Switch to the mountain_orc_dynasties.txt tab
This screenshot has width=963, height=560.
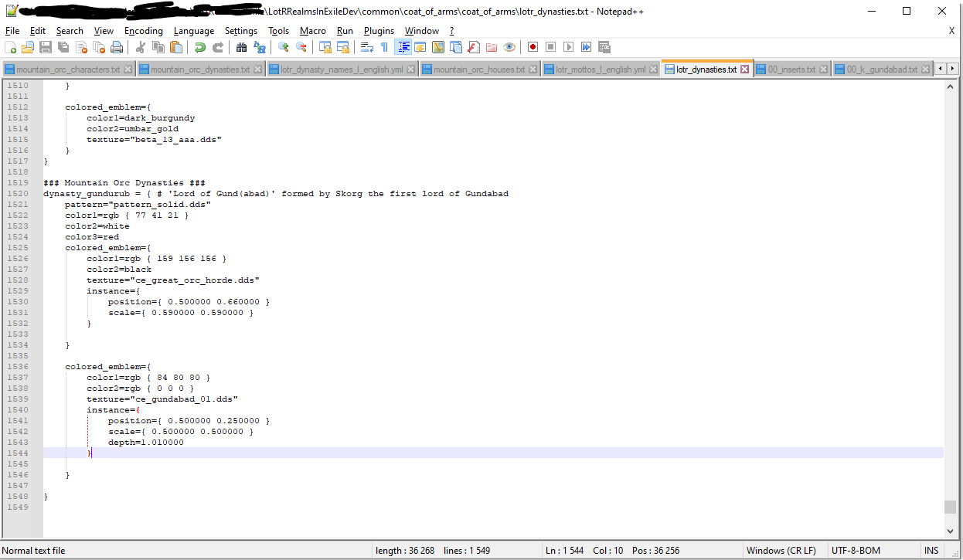[200, 70]
